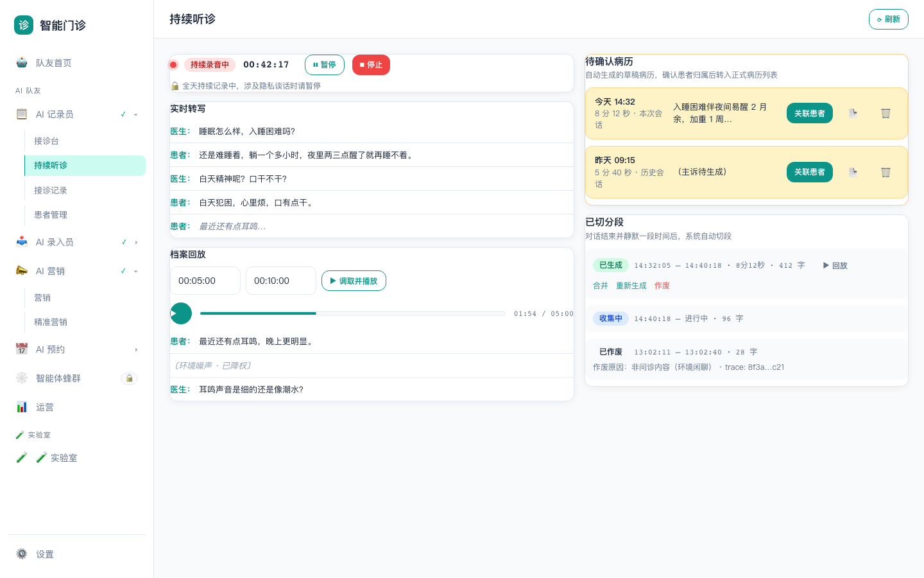This screenshot has width=924, height=578.
Task: Toggle the check mark next to AI 营销
Action: click(x=123, y=271)
